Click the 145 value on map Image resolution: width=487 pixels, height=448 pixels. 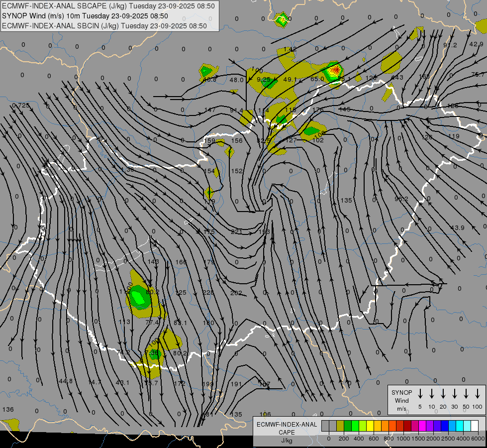coord(345,110)
